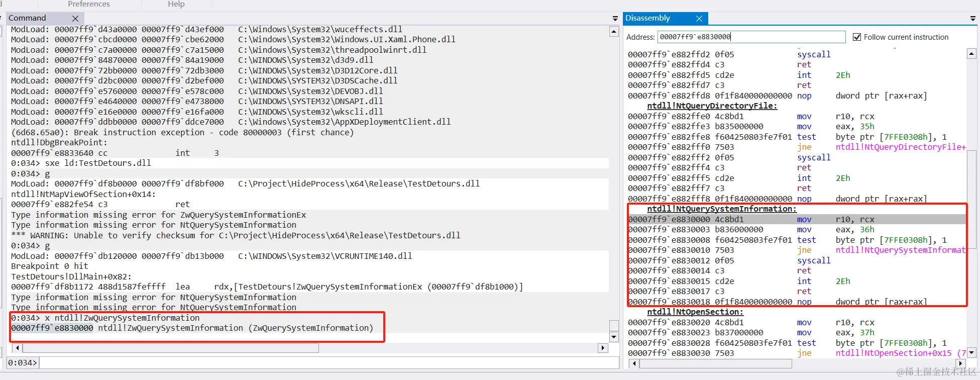Click Disassembly horizontal scroll right arrow
This screenshot has height=380, width=980.
961,363
